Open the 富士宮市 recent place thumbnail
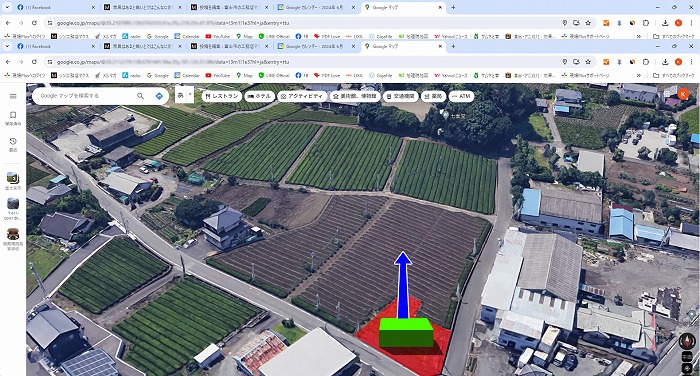Image resolution: width=700 pixels, height=376 pixels. point(13,181)
